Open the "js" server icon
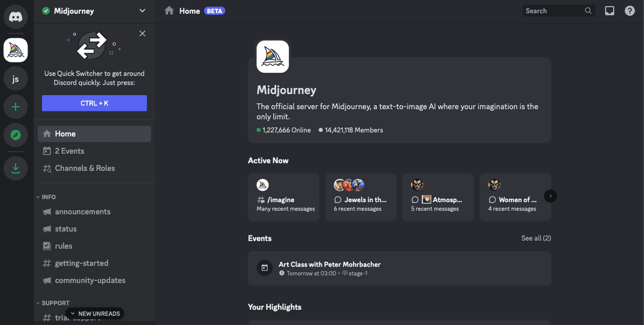644x325 pixels. (16, 79)
